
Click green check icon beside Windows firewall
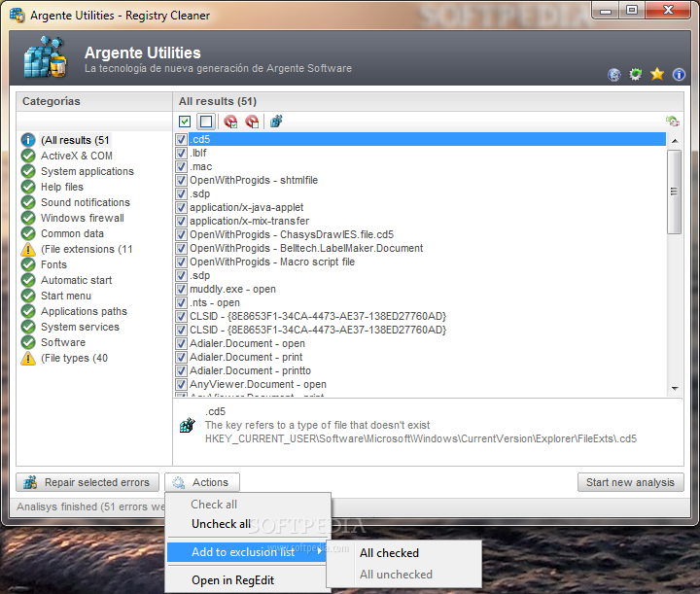[28, 218]
